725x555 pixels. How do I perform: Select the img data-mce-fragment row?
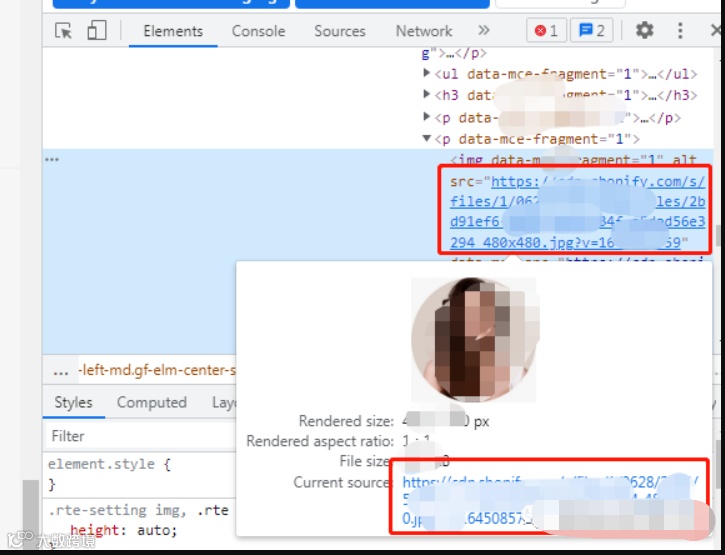[x=573, y=160]
